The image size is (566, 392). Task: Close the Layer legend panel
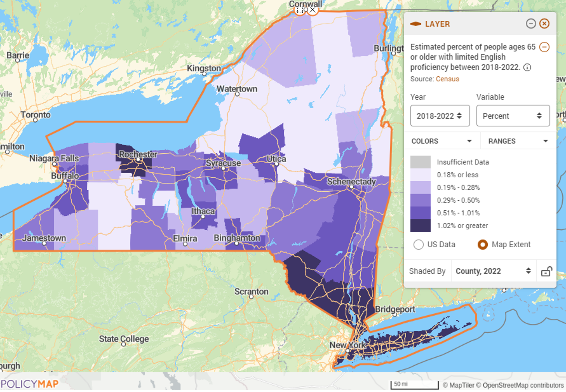pyautogui.click(x=544, y=24)
